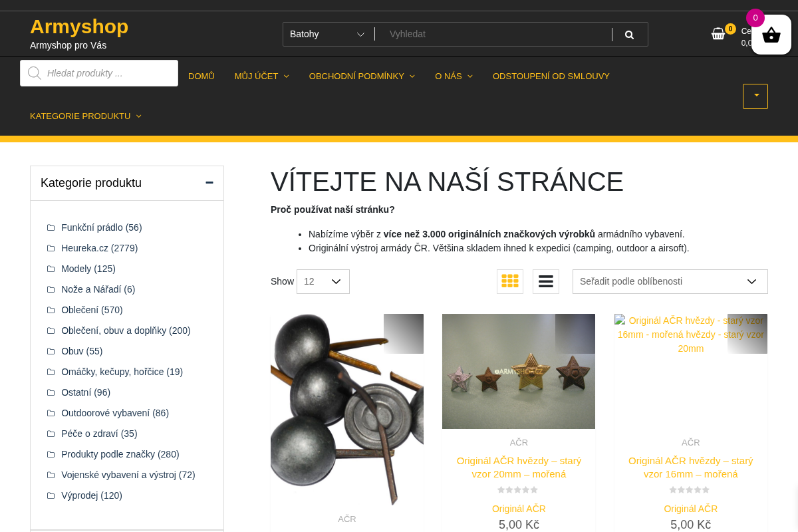Click star rating of 20mm mořená hvězdy
Viewport: 798px width, 532px height.
[x=518, y=490]
